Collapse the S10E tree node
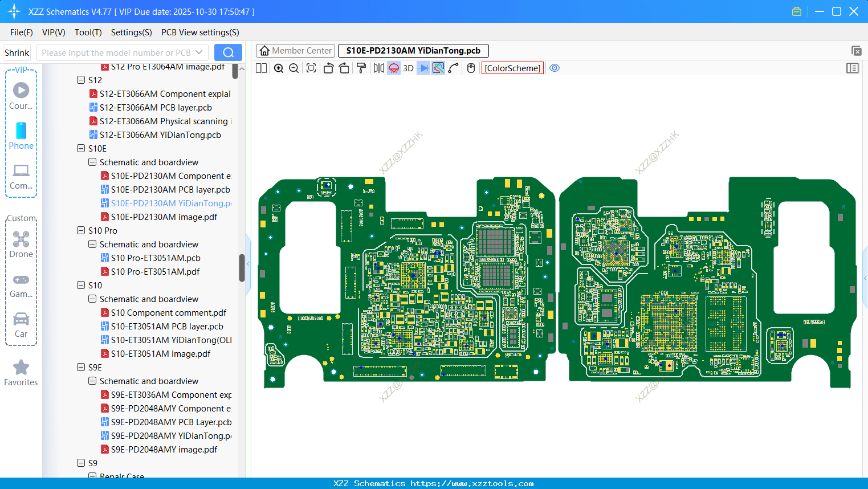The height and width of the screenshot is (489, 868). tap(81, 149)
